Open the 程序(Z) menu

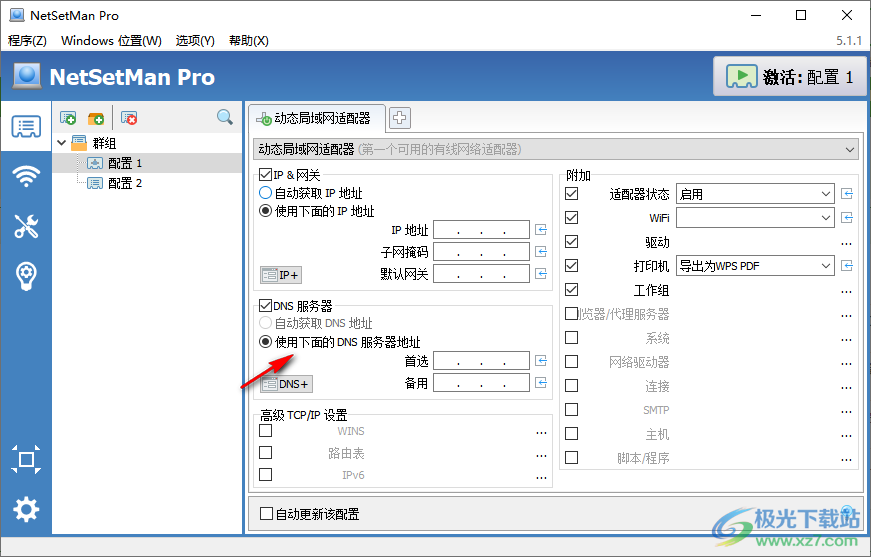pyautogui.click(x=27, y=41)
